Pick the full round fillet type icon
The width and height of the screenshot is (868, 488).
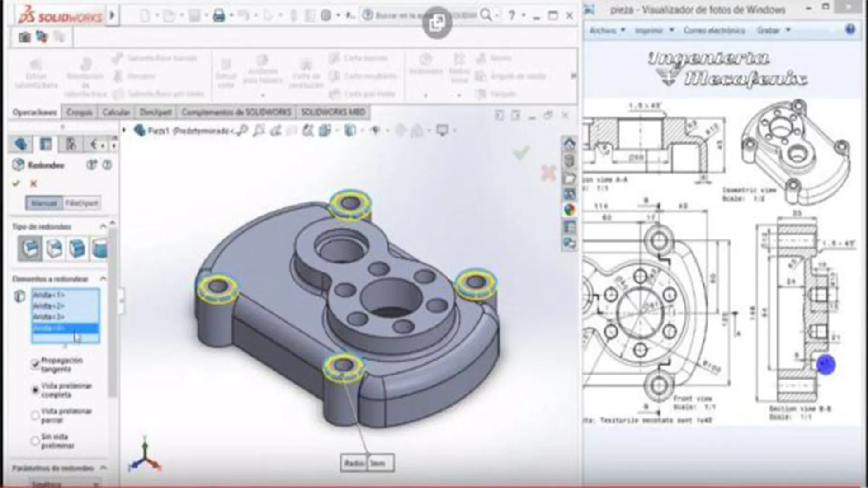pos(99,249)
